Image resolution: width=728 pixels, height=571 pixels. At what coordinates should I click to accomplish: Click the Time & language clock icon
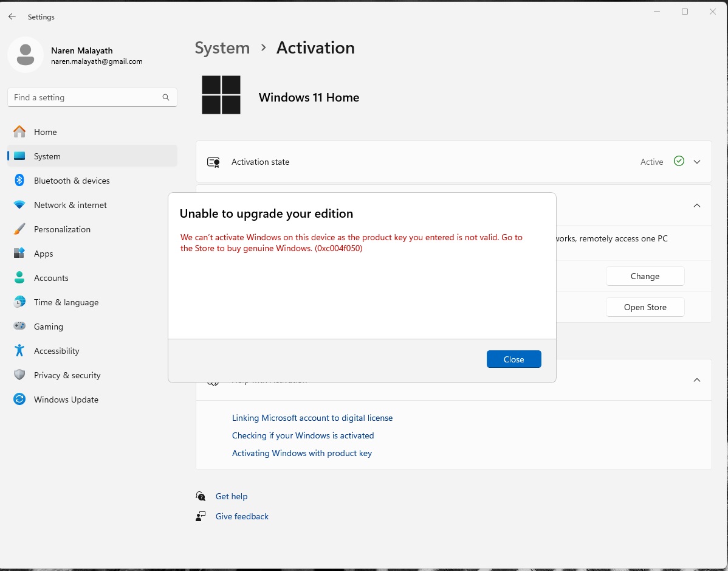click(x=19, y=302)
